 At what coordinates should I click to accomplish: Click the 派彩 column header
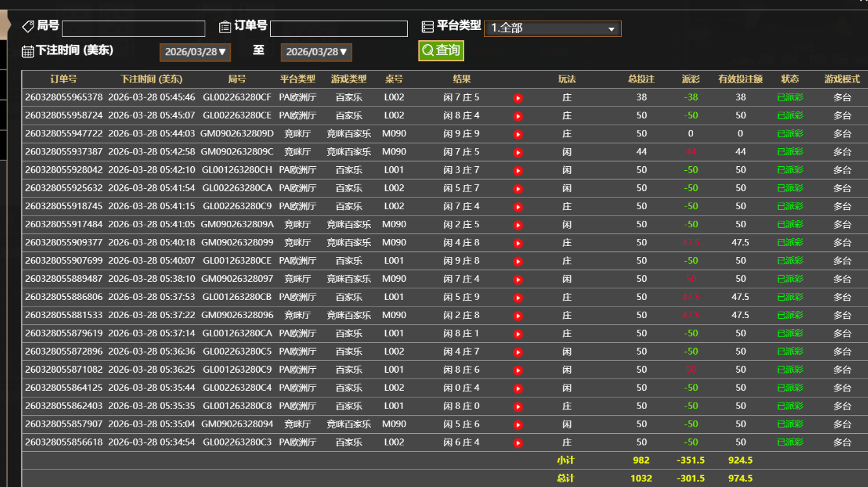(691, 79)
